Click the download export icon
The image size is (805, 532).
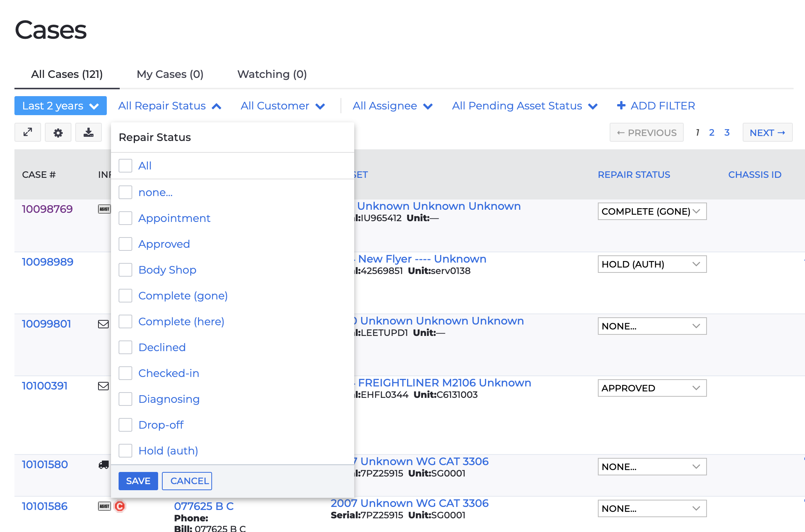click(89, 132)
